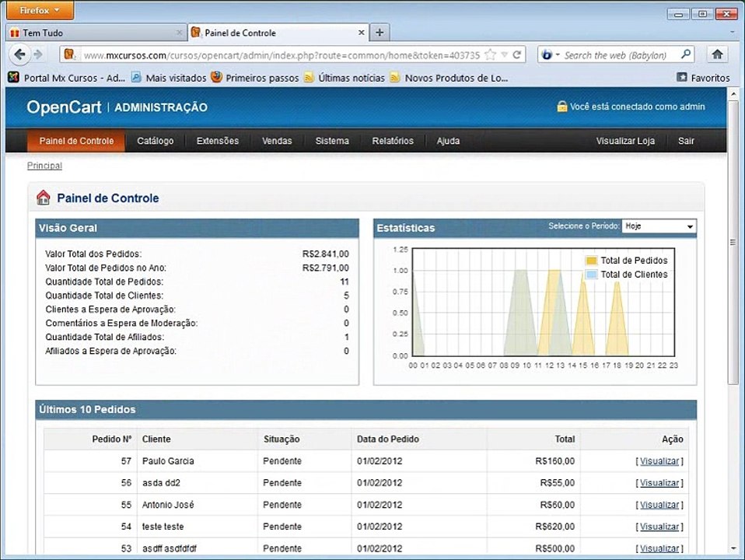The width and height of the screenshot is (745, 560).
Task: Close the Painel de Controle tab
Action: (361, 33)
